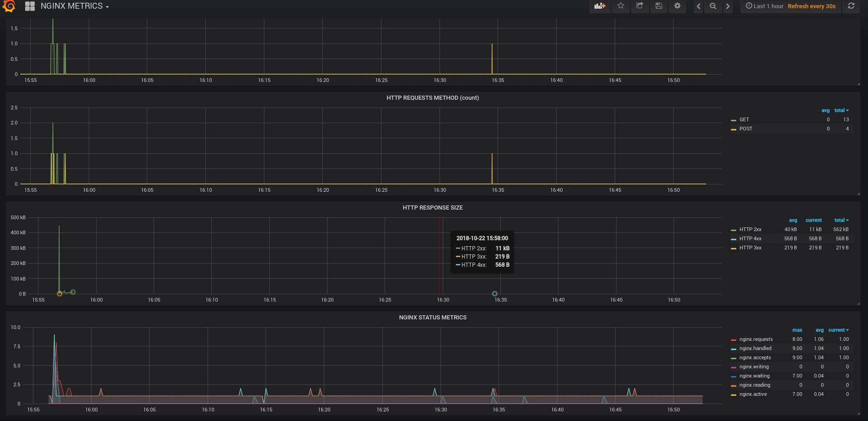Click nginx.requests max value 8.00

(x=797, y=339)
